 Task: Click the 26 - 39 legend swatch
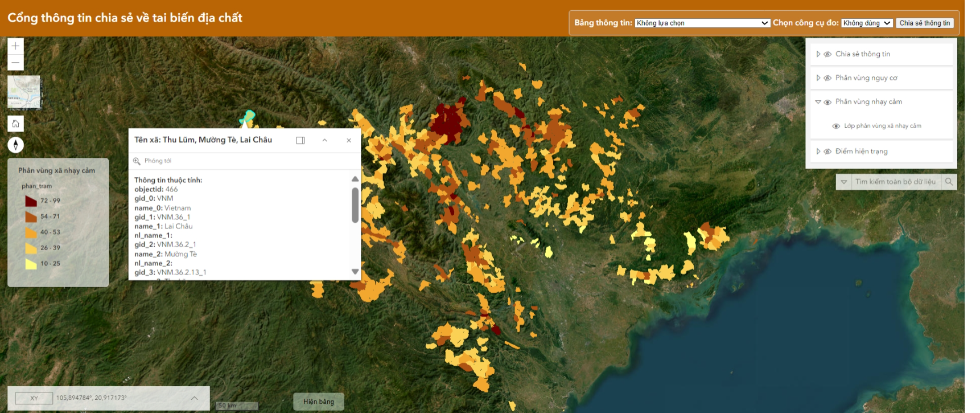[31, 248]
